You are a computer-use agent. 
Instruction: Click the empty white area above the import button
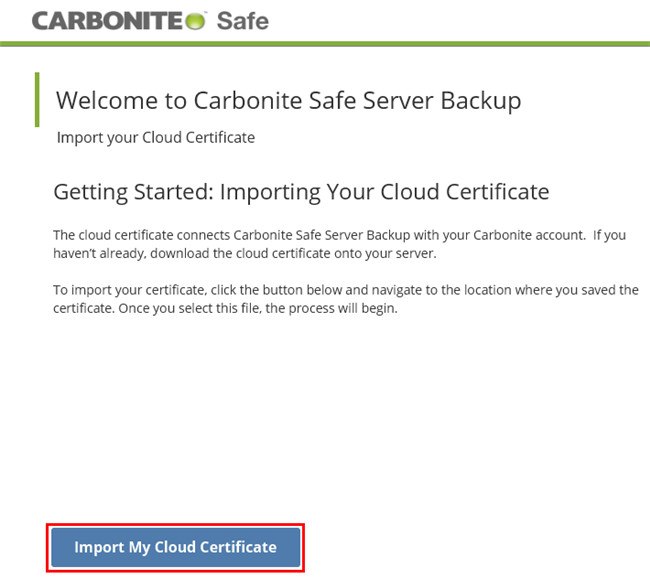coord(325,420)
